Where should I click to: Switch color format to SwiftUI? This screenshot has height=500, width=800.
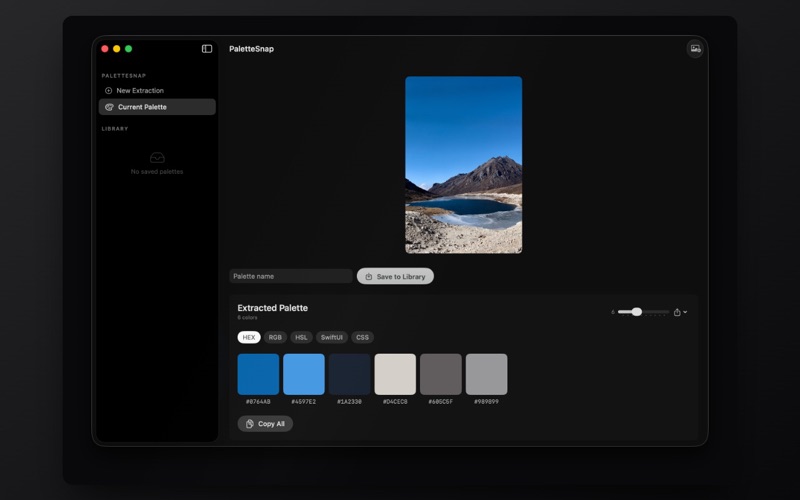click(332, 337)
